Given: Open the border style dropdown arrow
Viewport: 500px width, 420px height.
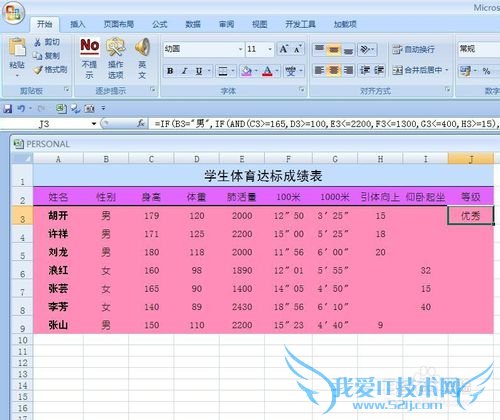Looking at the screenshot, I should [x=233, y=71].
